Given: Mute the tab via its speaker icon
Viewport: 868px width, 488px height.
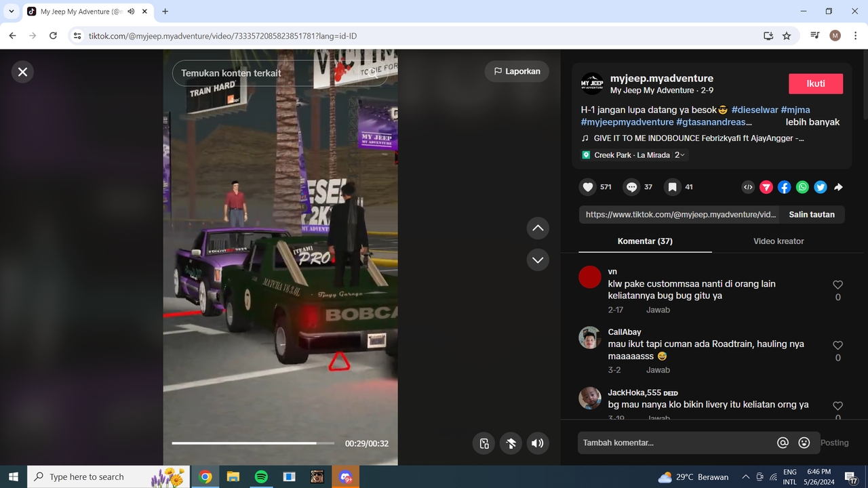Looking at the screenshot, I should [x=131, y=12].
